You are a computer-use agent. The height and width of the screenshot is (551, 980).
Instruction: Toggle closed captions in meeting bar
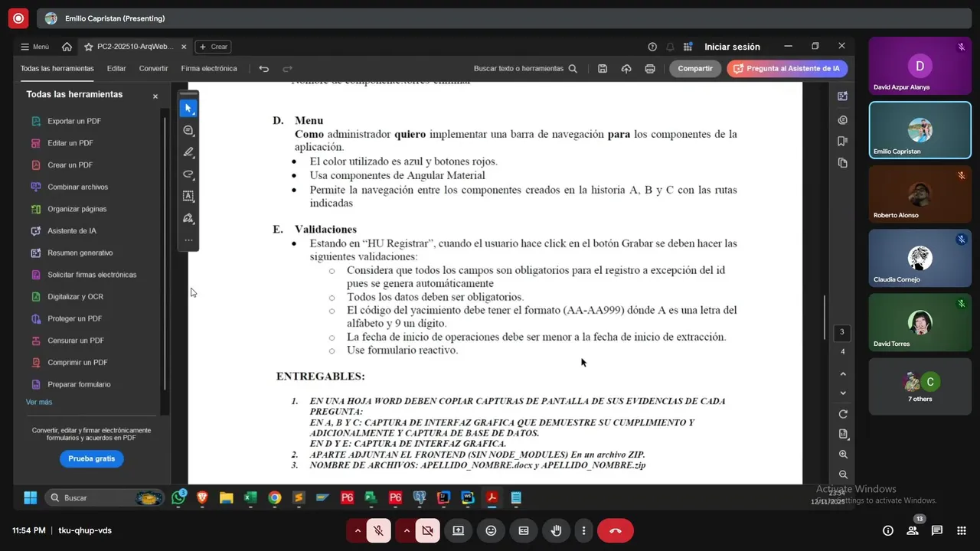pos(524,530)
